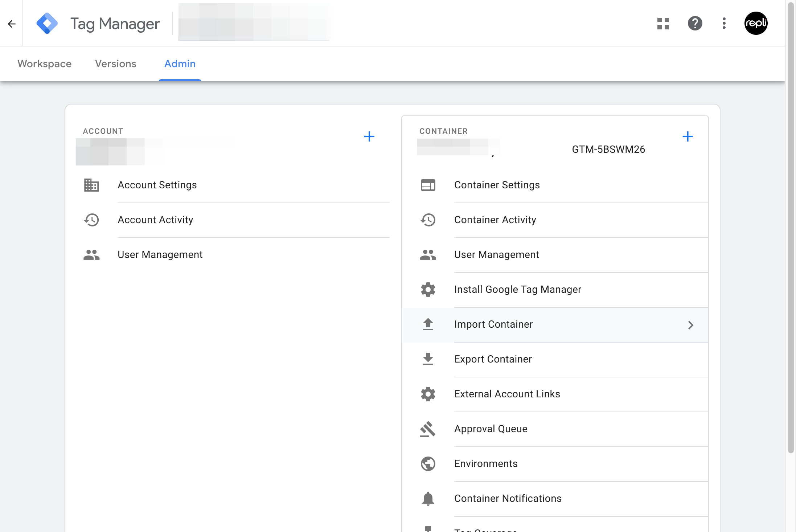Select the Admin tab

tap(180, 64)
